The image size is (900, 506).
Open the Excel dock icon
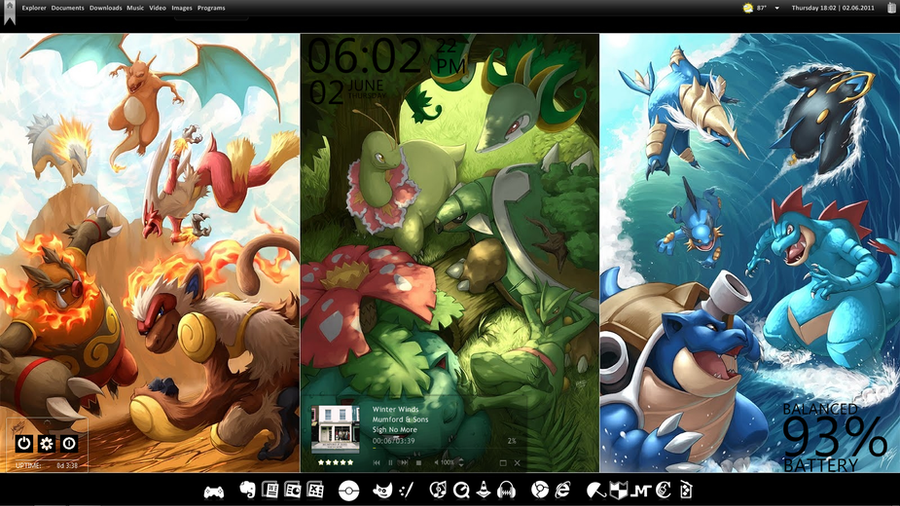point(315,490)
